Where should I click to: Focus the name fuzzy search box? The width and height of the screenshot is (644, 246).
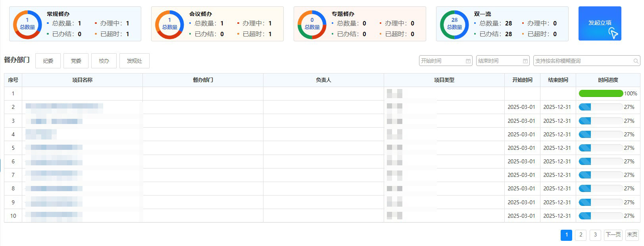pos(582,61)
